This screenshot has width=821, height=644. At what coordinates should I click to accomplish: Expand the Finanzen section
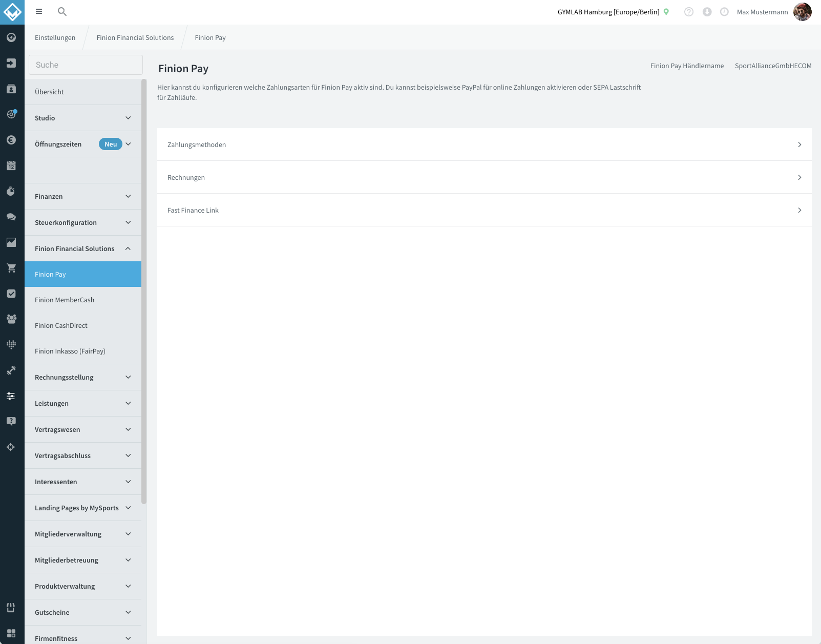click(83, 196)
